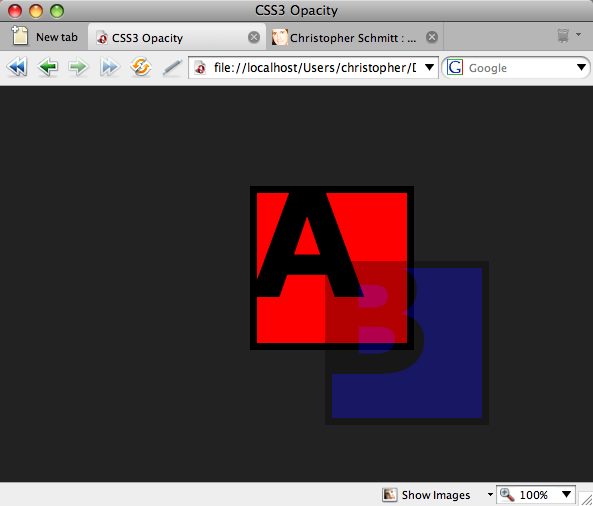
Task: Close the CSS3 Opacity tab
Action: click(254, 37)
